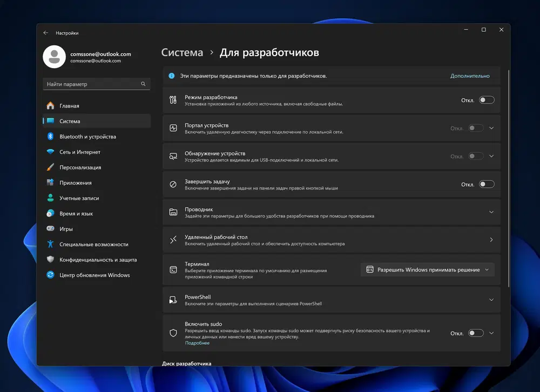Screen dimensions: 540x392
Task: Click the Режим разработчика row title
Action: tap(211, 97)
